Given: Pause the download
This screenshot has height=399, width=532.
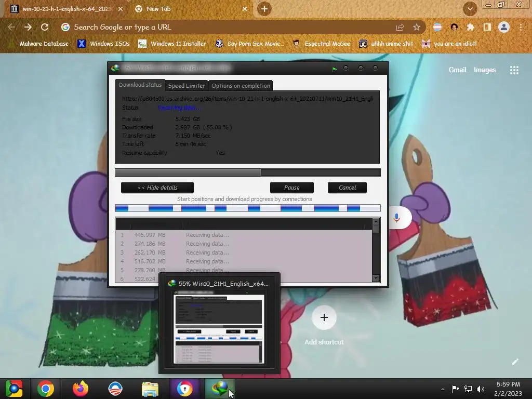Looking at the screenshot, I should 292,188.
